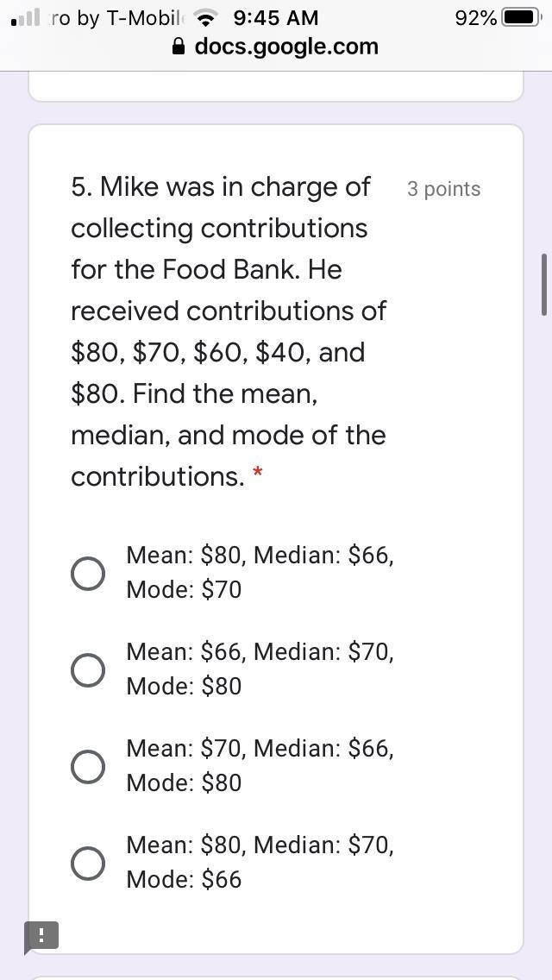Tap the 92% battery percentage

476,18
